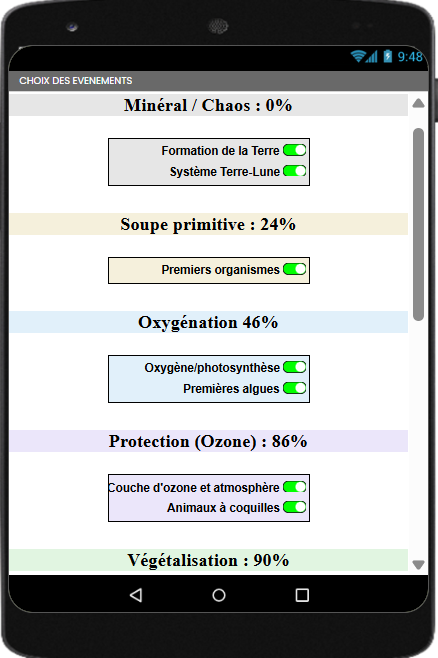
Task: Tap the Android home circle icon
Action: point(219,595)
